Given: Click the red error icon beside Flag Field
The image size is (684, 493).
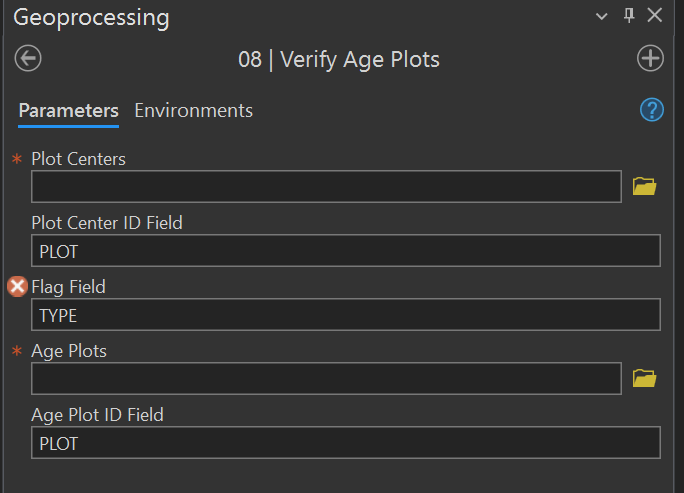Looking at the screenshot, I should pos(17,287).
